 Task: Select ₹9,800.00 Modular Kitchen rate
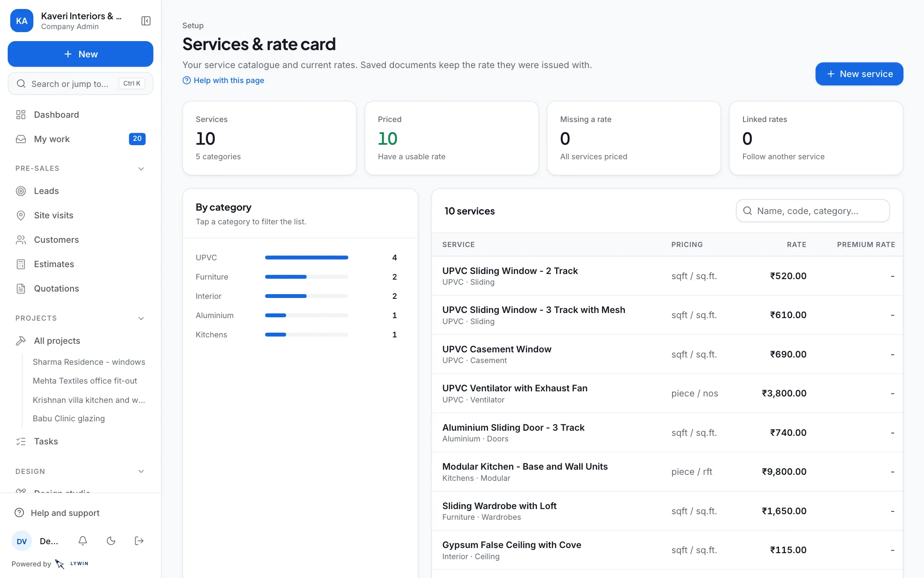[784, 472]
